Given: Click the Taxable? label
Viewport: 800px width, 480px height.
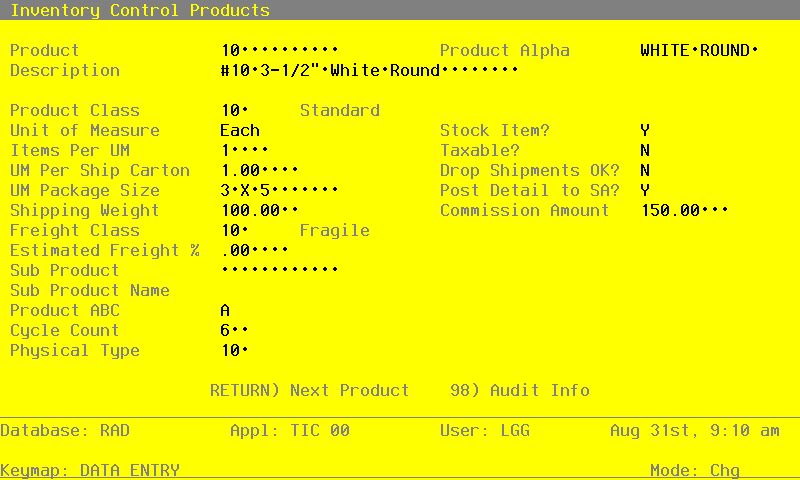Looking at the screenshot, I should click(x=480, y=150).
